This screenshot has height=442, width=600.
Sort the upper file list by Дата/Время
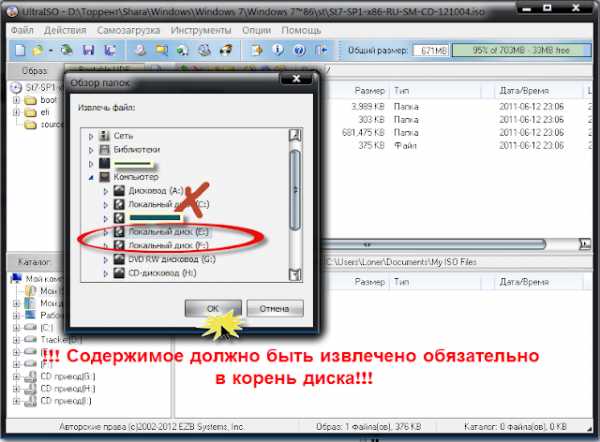(x=524, y=91)
